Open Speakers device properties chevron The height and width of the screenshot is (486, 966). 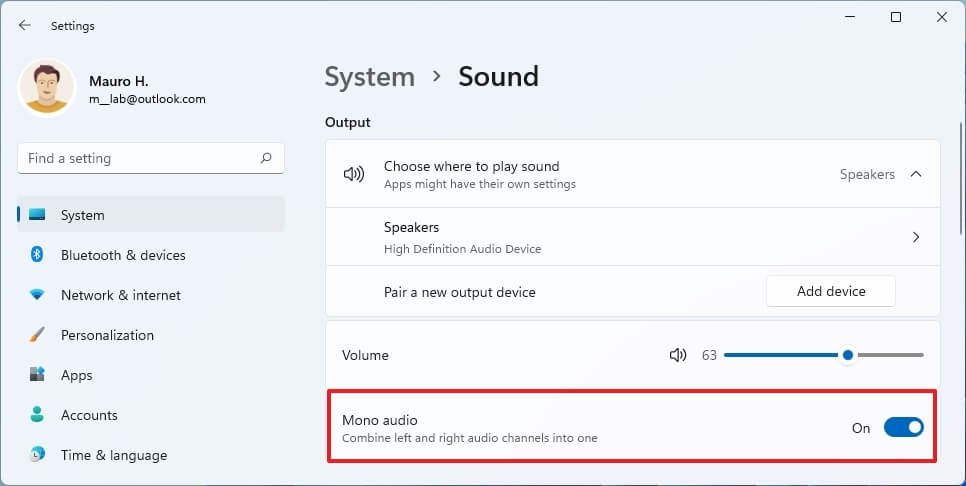pyautogui.click(x=916, y=238)
